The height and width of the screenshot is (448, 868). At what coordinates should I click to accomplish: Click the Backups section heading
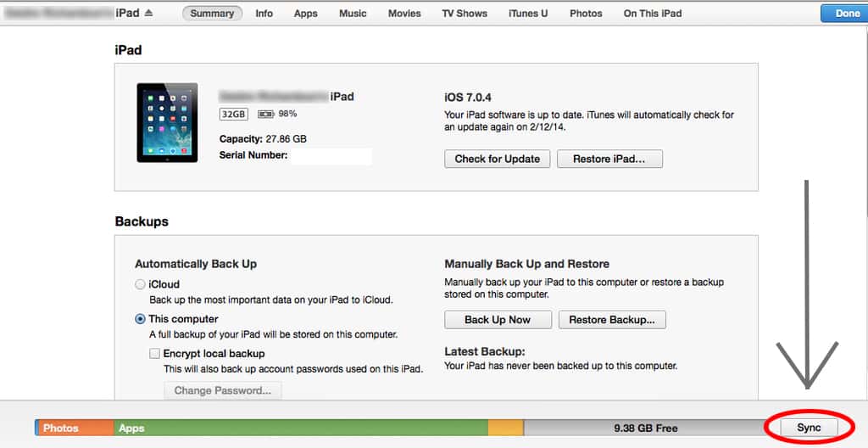[x=142, y=221]
